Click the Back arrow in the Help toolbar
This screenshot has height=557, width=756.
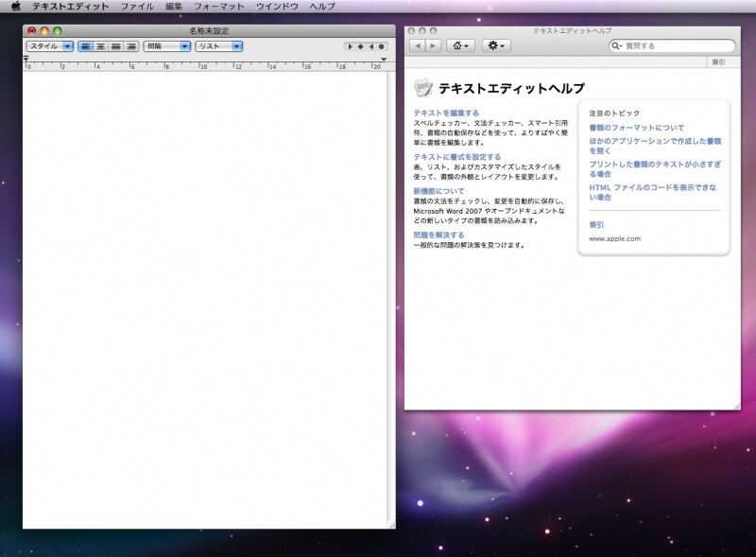(417, 45)
